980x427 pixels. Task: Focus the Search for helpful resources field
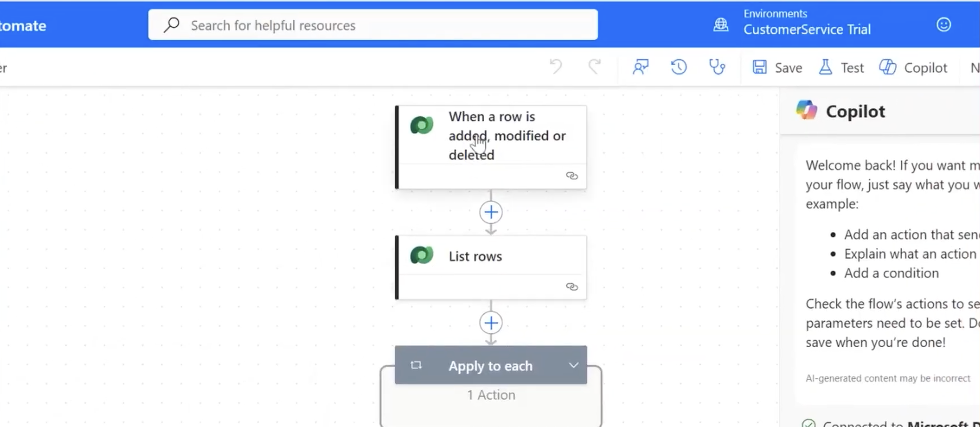pos(373,25)
